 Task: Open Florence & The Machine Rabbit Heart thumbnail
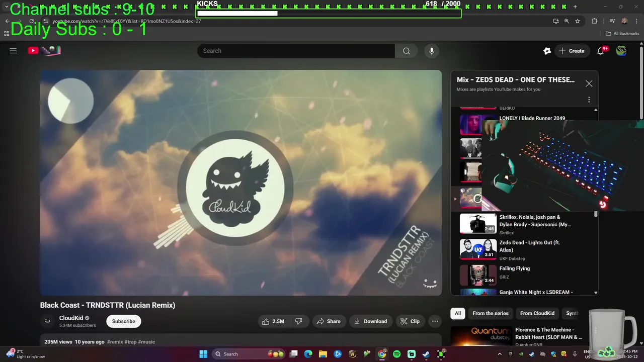(480, 336)
